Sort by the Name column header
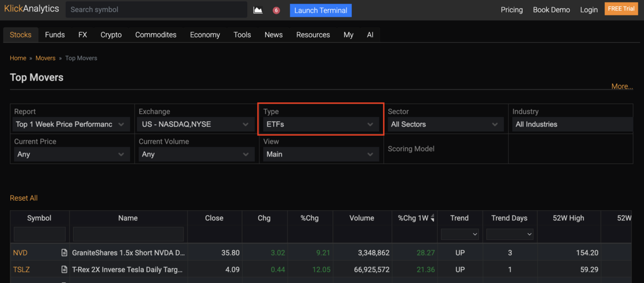 pos(128,218)
